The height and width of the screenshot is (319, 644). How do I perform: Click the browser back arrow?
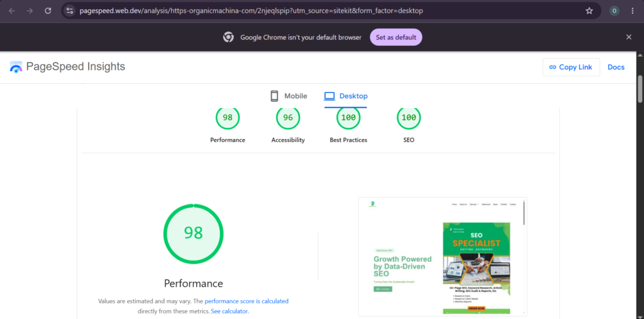[x=11, y=11]
